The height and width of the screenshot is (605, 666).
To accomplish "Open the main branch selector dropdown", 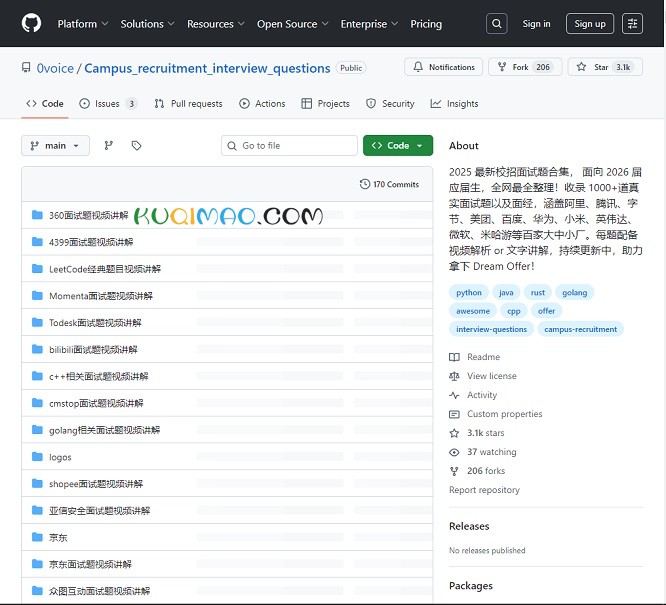I will (55, 146).
